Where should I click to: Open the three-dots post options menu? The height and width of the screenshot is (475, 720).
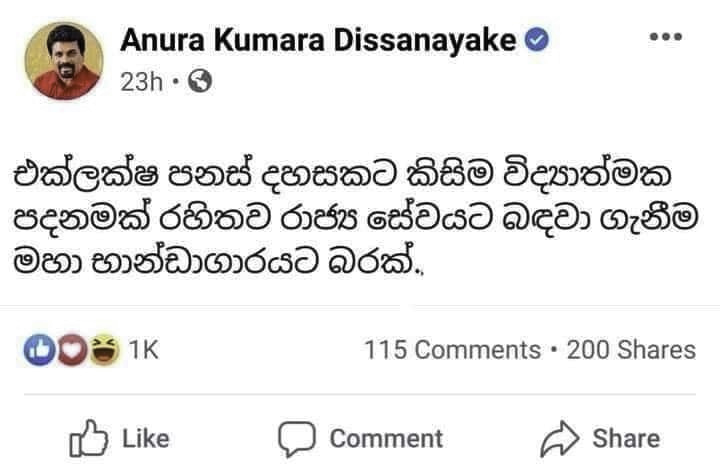pyautogui.click(x=666, y=36)
